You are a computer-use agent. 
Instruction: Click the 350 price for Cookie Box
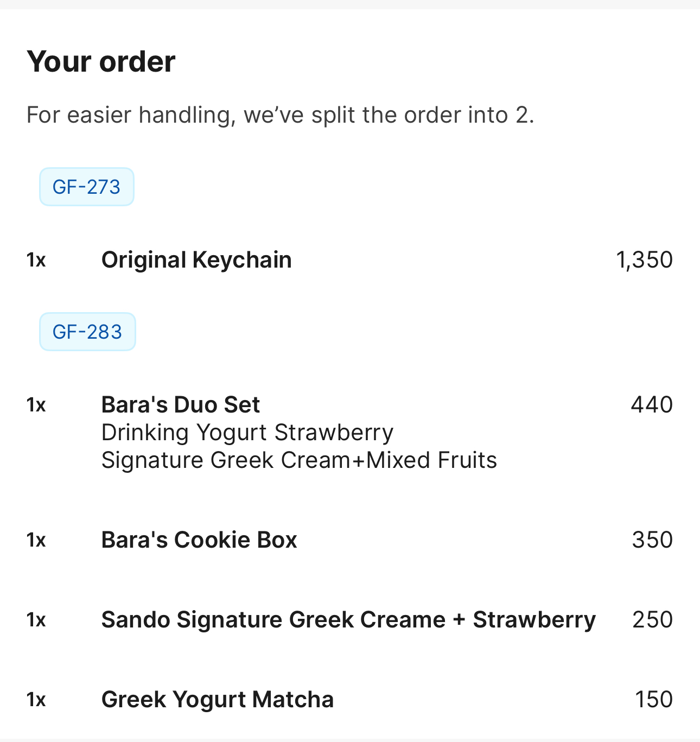tap(652, 540)
